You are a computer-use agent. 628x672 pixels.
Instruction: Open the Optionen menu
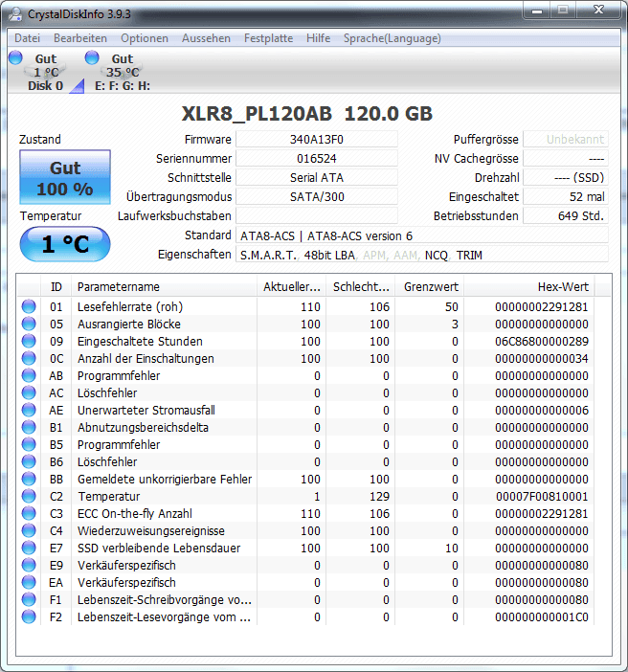tap(145, 38)
